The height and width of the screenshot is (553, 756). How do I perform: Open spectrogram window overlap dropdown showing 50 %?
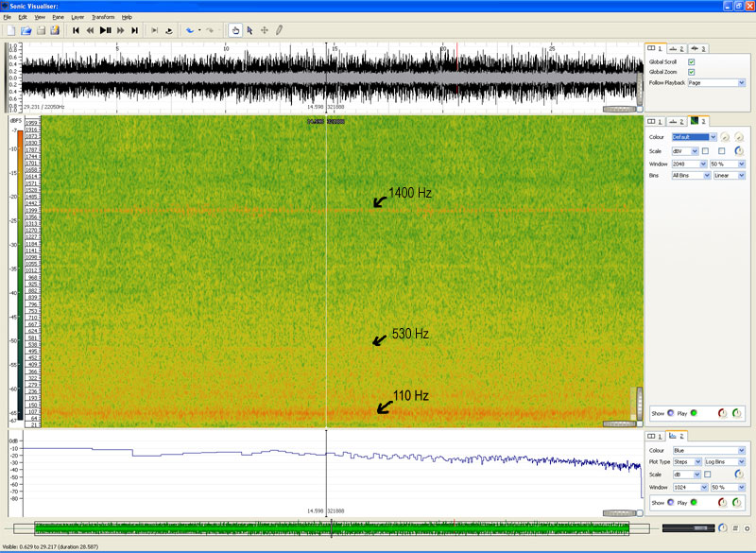click(x=728, y=164)
